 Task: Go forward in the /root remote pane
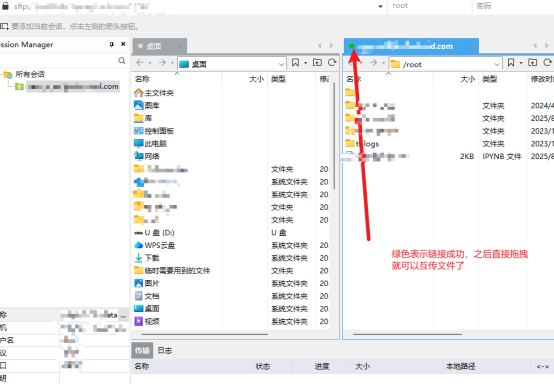(373, 63)
